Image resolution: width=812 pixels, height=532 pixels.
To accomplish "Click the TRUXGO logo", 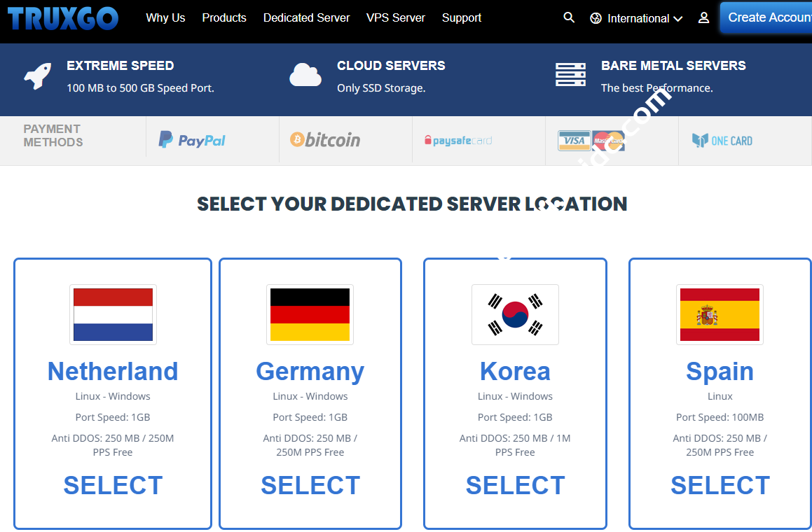I will [x=62, y=18].
